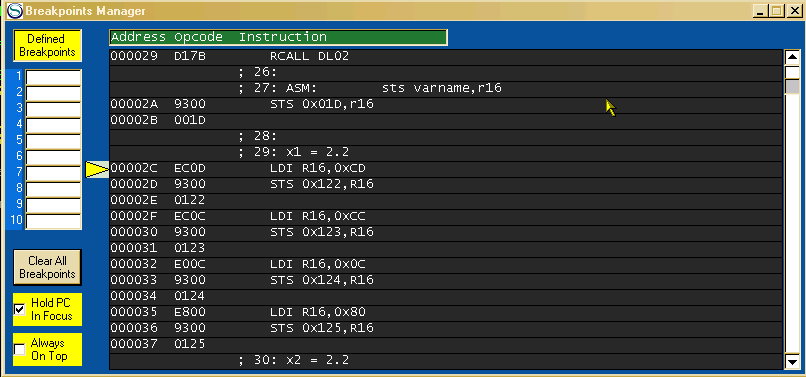This screenshot has width=806, height=377.
Task: Click breakpoint slot 2 field
Action: click(53, 93)
